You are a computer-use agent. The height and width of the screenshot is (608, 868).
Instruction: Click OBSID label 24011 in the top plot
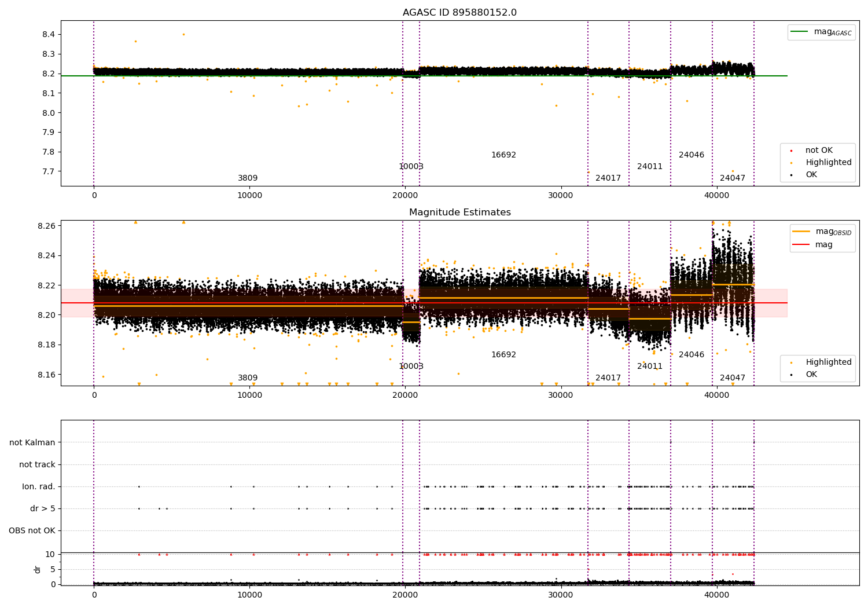click(650, 167)
